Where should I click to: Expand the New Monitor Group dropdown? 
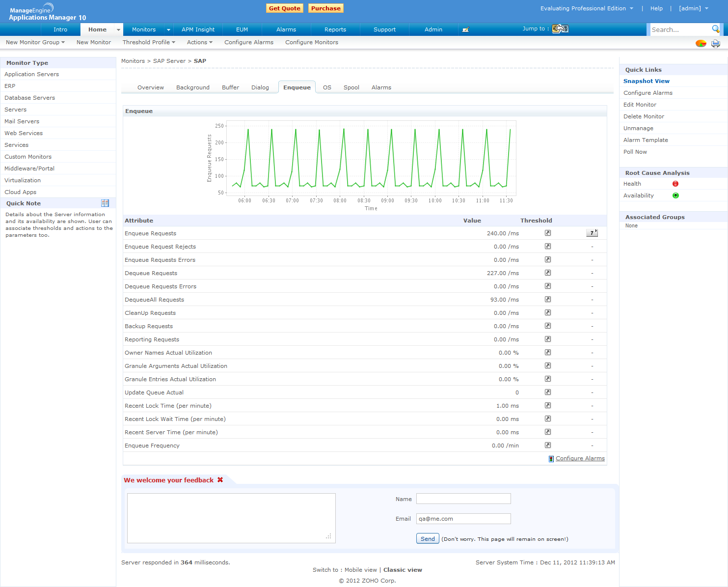pyautogui.click(x=35, y=42)
